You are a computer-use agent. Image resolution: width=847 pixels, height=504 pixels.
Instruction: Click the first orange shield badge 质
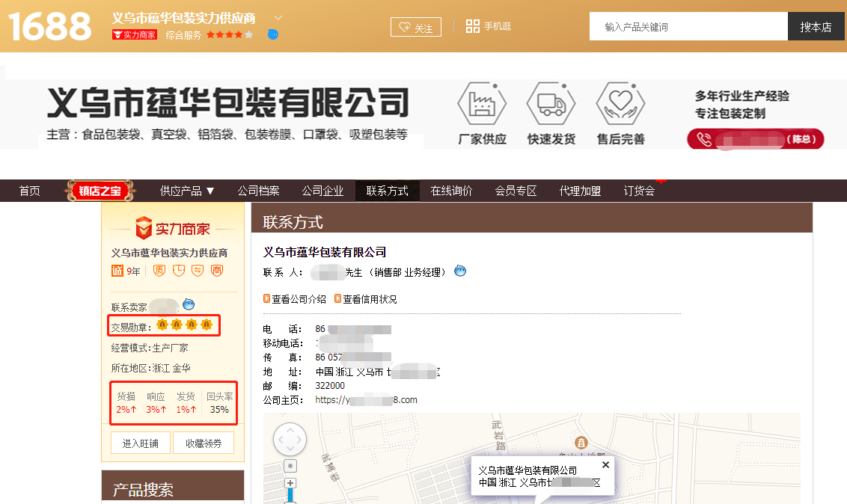[159, 271]
